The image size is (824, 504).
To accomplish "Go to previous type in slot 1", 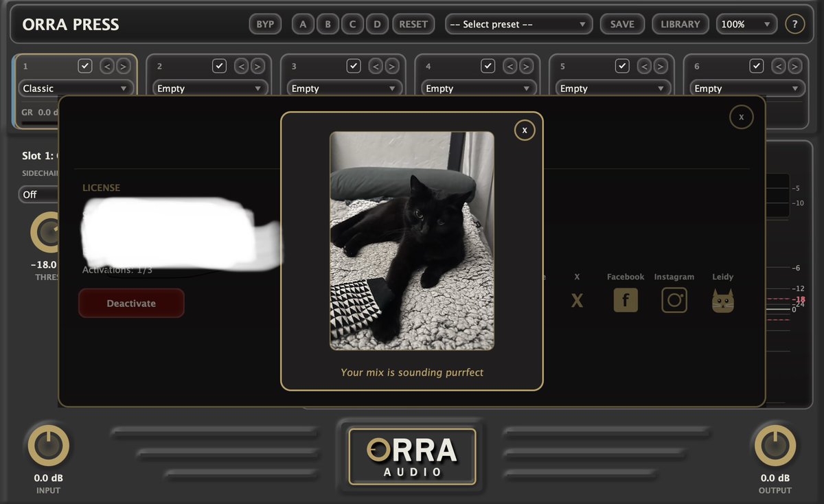I will (x=107, y=66).
